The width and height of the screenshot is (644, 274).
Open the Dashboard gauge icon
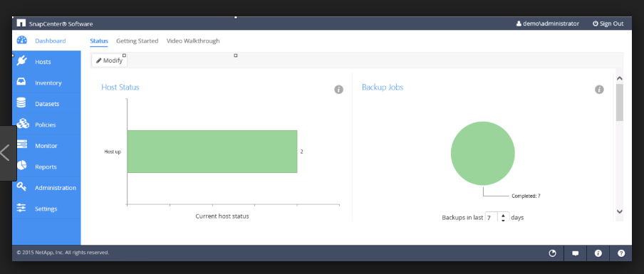point(22,40)
